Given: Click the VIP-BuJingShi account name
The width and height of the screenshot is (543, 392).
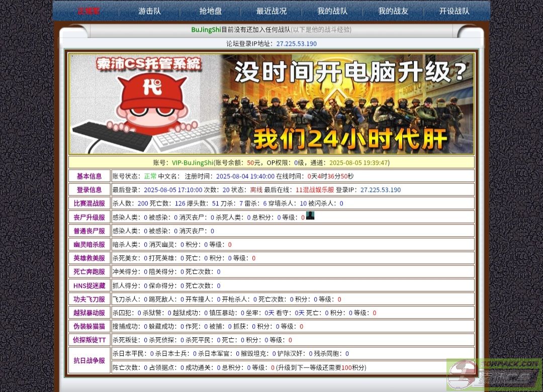Looking at the screenshot, I should click(x=193, y=163).
